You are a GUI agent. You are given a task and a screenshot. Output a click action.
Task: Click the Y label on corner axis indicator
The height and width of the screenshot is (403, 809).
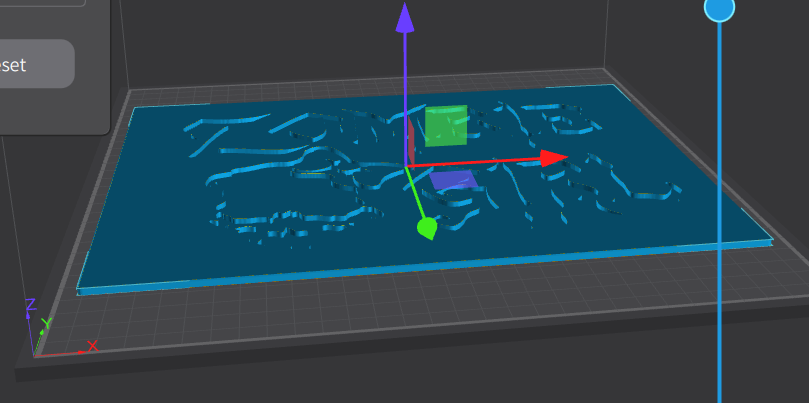(45, 324)
